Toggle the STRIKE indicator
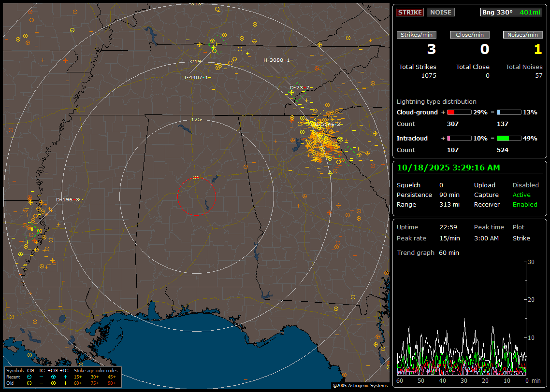 point(410,12)
